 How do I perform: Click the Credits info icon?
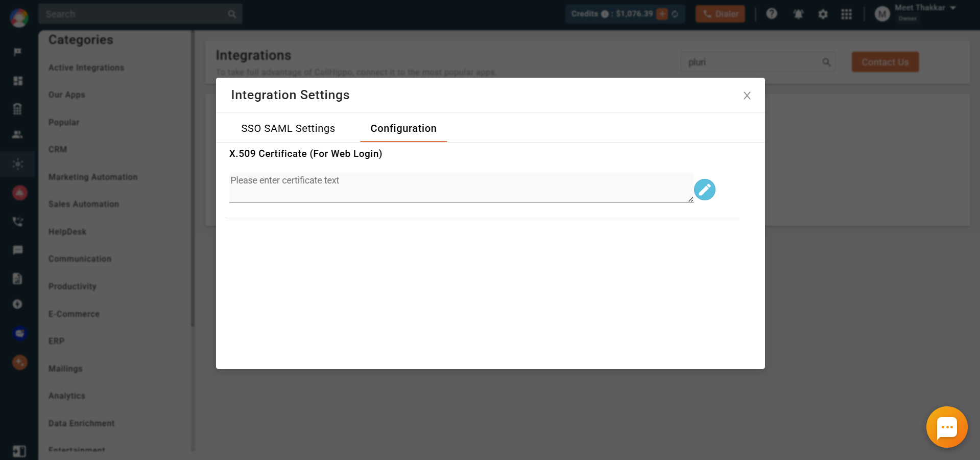605,14
